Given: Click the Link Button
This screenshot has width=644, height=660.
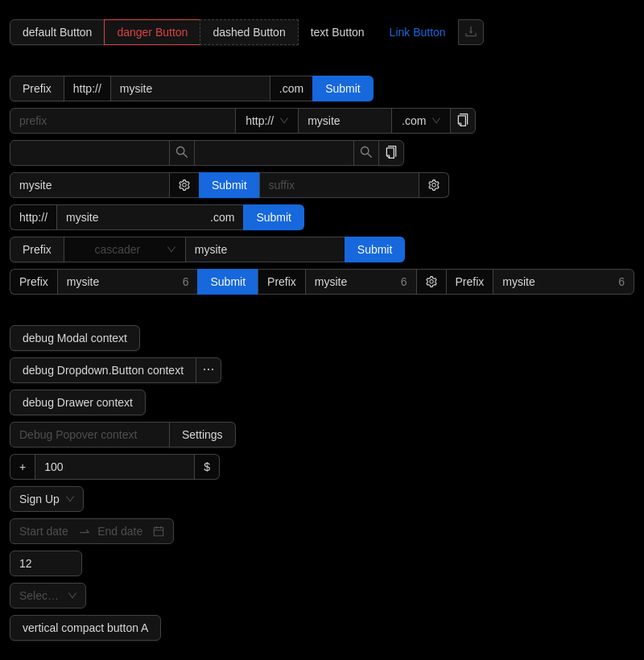Looking at the screenshot, I should pos(417,32).
